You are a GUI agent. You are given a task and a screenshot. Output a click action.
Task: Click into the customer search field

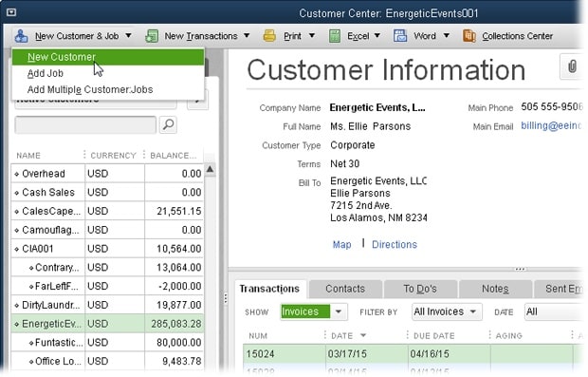point(85,124)
